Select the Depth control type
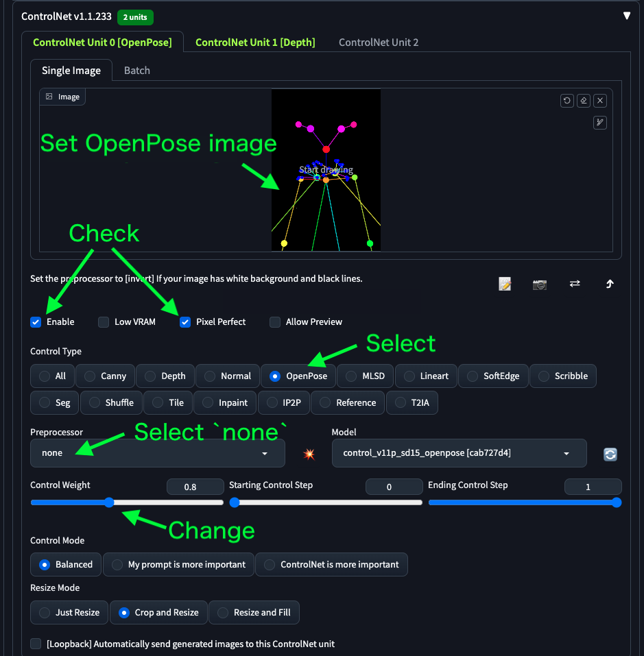644x656 pixels. click(165, 376)
